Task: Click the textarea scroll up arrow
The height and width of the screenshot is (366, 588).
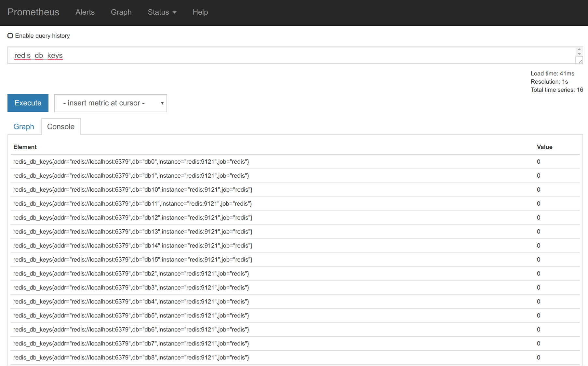Action: [579, 50]
